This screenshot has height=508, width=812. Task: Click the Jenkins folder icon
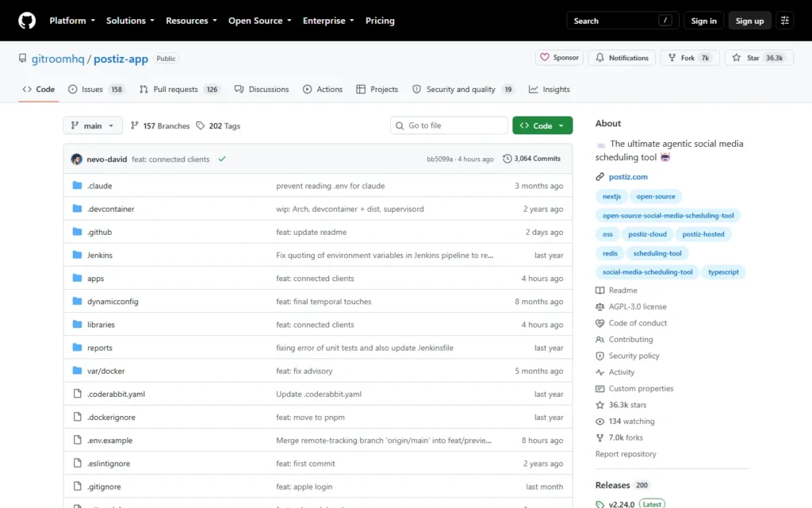tap(77, 255)
